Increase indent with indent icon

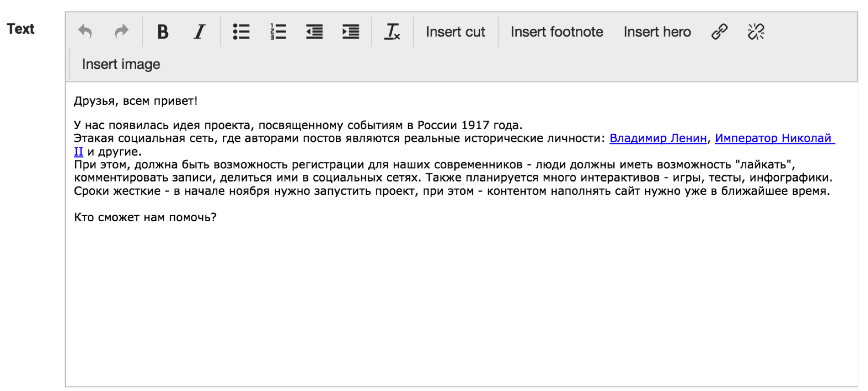[351, 32]
